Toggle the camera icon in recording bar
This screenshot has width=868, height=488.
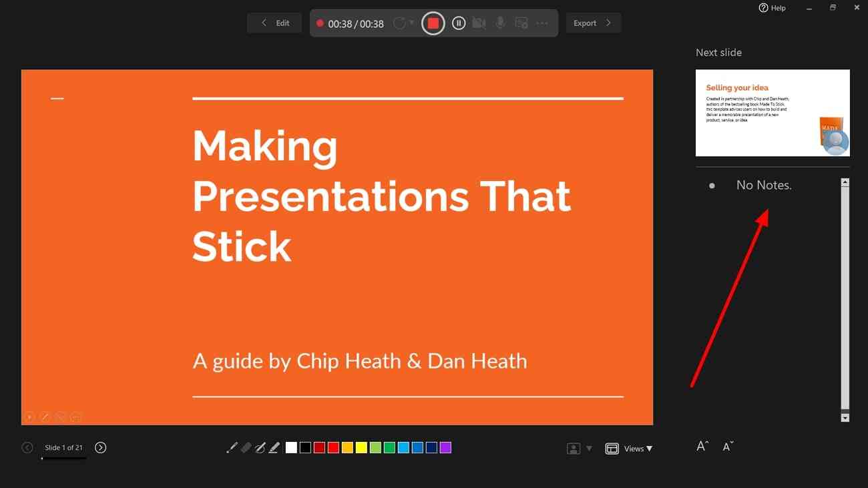(479, 23)
